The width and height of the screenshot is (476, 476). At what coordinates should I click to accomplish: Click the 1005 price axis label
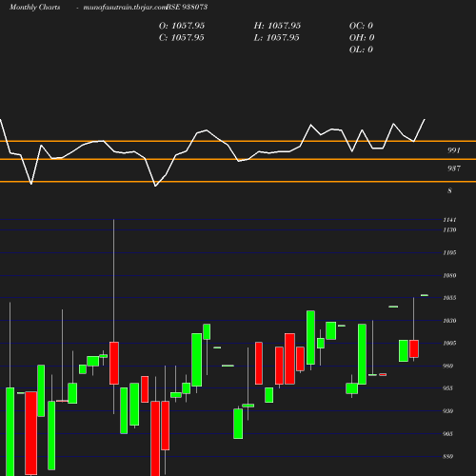click(x=449, y=343)
